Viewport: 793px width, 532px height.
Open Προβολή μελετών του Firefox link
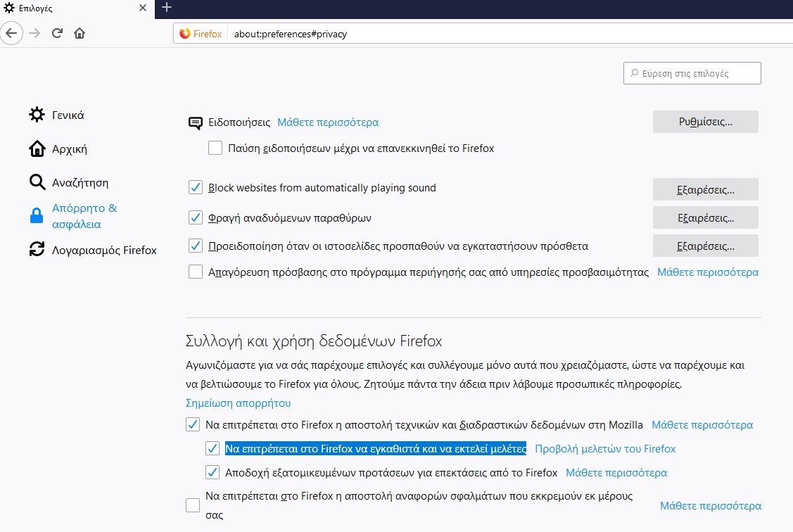coord(605,448)
